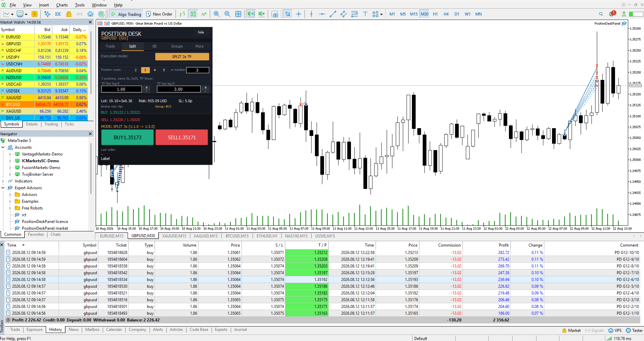The width and height of the screenshot is (644, 341).
Task: Click the SPLIT 3x TP execution mode button
Action: [182, 57]
